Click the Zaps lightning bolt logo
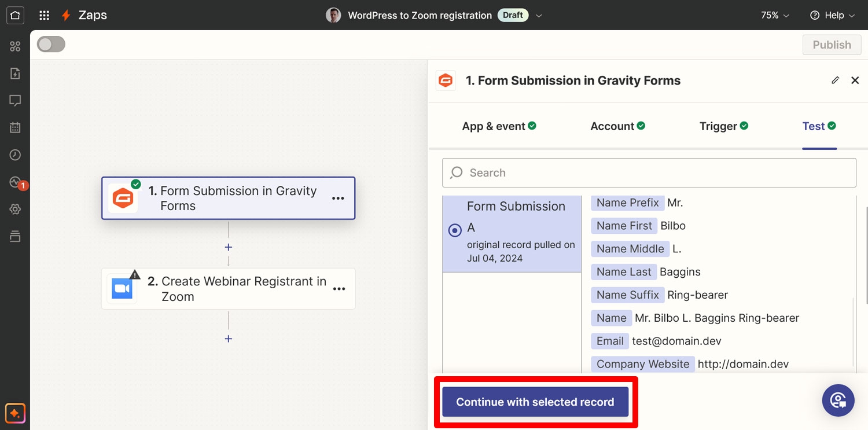Screen dimensions: 868x430 coord(66,16)
